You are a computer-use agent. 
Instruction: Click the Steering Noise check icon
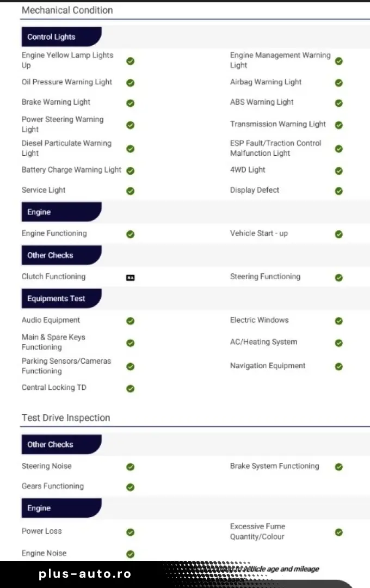[131, 467]
